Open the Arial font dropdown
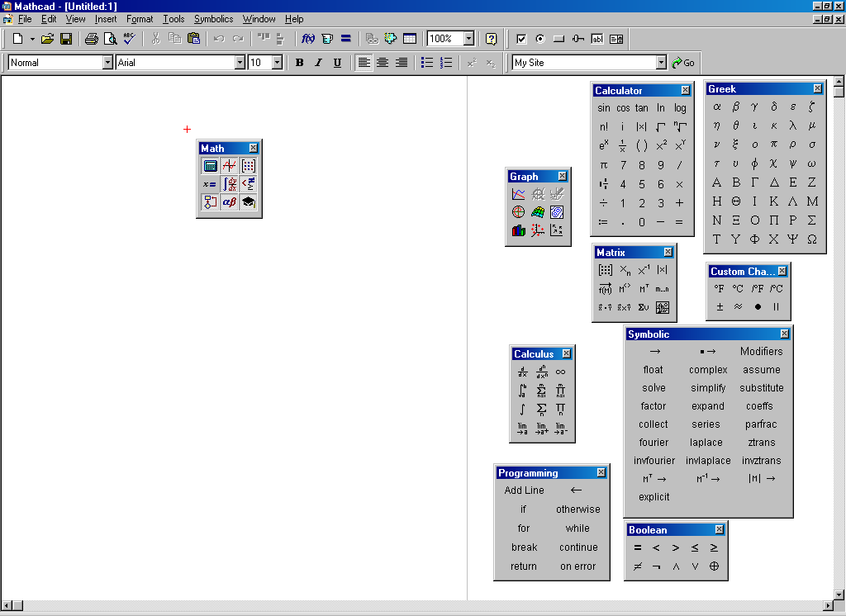 tap(240, 63)
